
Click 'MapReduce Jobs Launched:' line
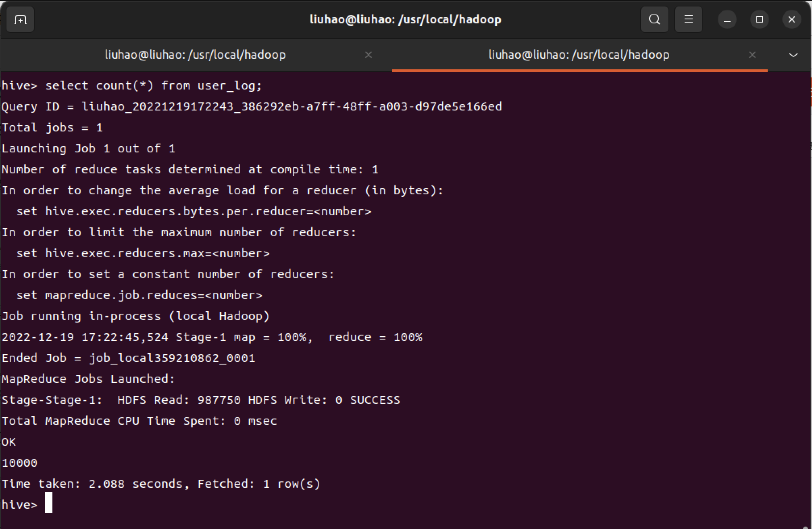point(89,379)
